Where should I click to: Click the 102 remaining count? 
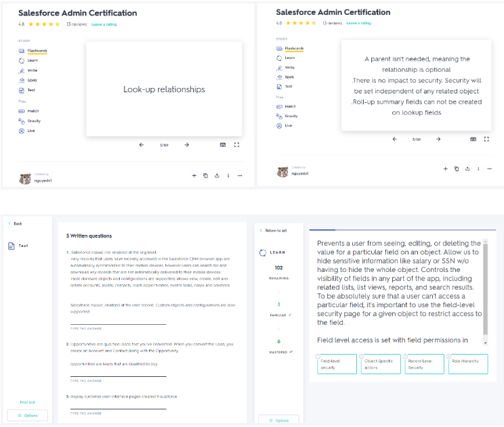(x=278, y=268)
